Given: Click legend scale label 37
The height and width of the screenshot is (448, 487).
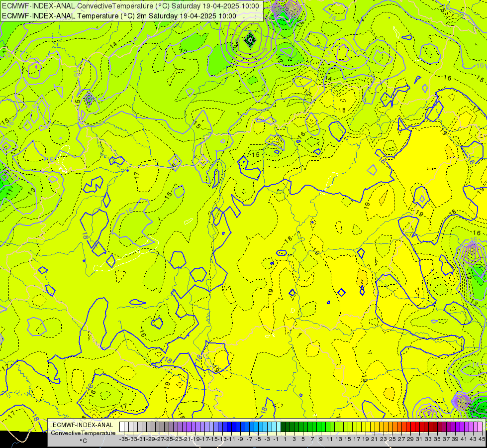Looking at the screenshot, I should (446, 439).
